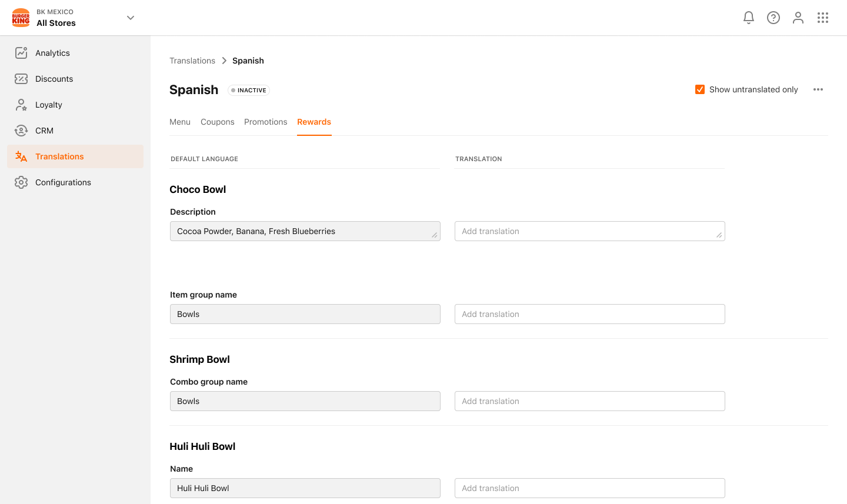The width and height of the screenshot is (847, 504).
Task: Click the Configurations gear icon
Action: (21, 182)
